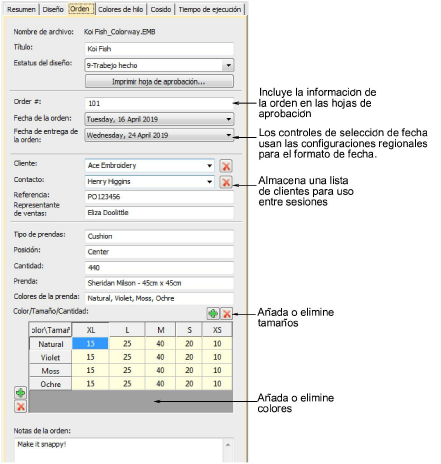Image resolution: width=441 pixels, height=464 pixels.
Task: Select the Natural row header
Action: [50, 344]
